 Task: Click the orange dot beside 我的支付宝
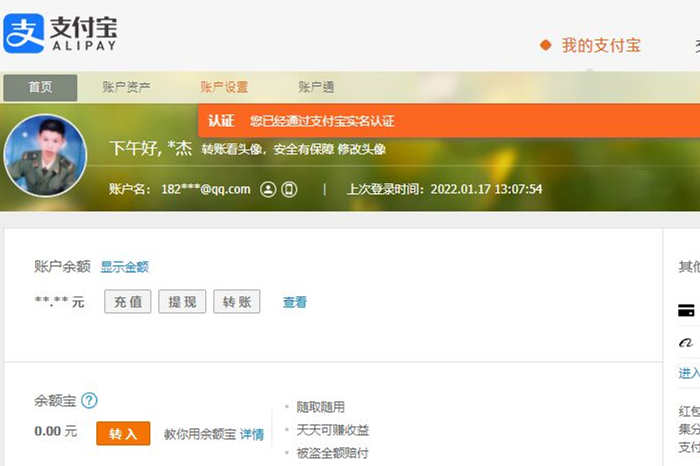pyautogui.click(x=545, y=46)
